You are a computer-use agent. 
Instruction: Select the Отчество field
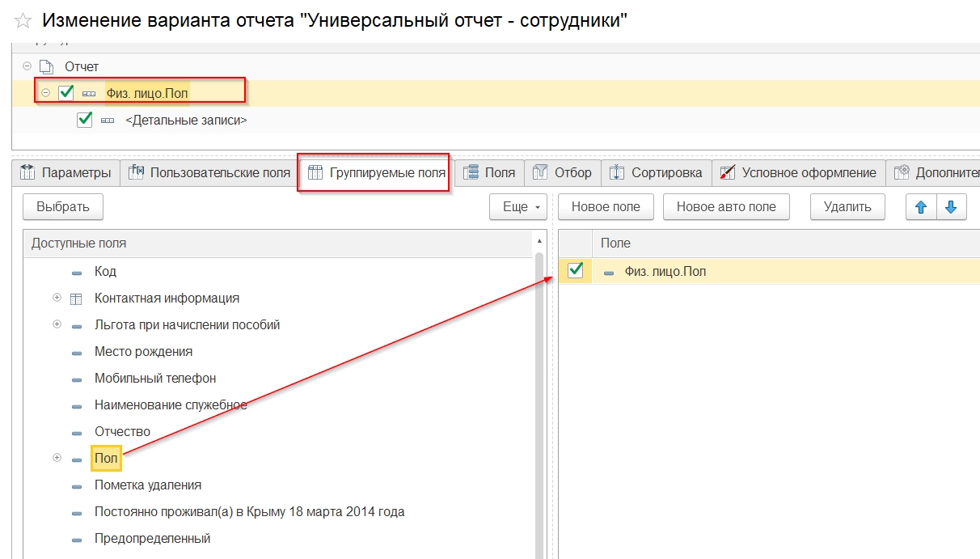click(x=122, y=431)
